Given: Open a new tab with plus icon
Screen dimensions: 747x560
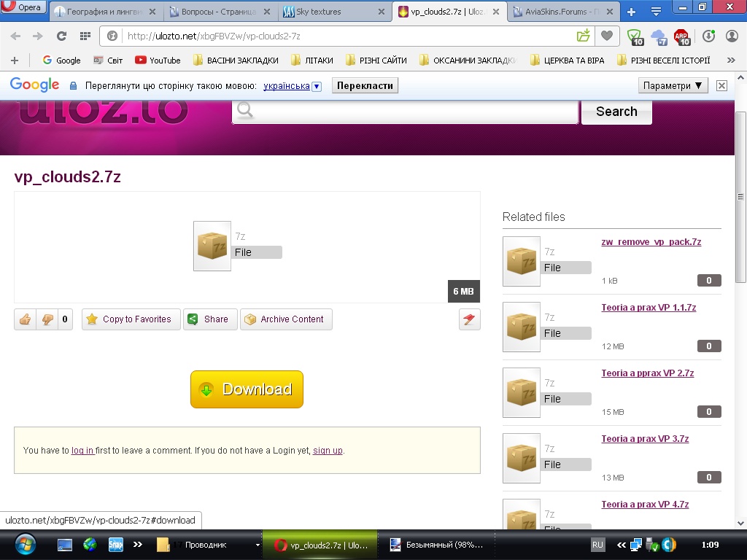Looking at the screenshot, I should (631, 12).
